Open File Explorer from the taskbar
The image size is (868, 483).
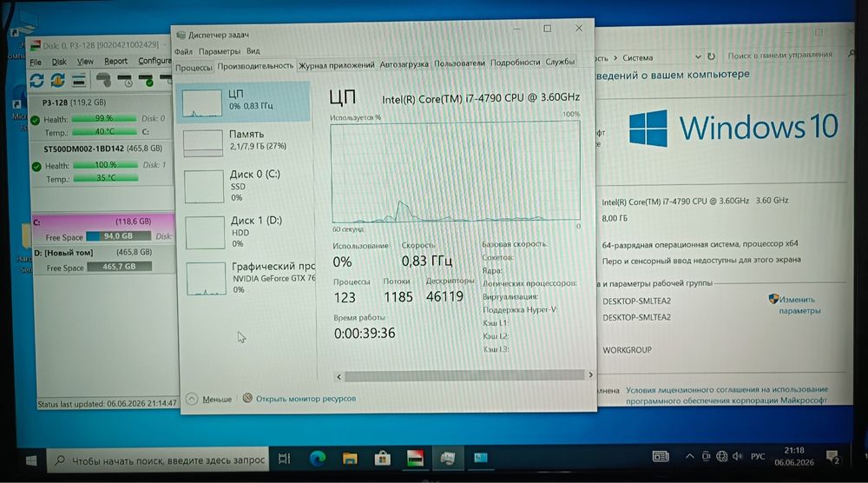tap(349, 459)
